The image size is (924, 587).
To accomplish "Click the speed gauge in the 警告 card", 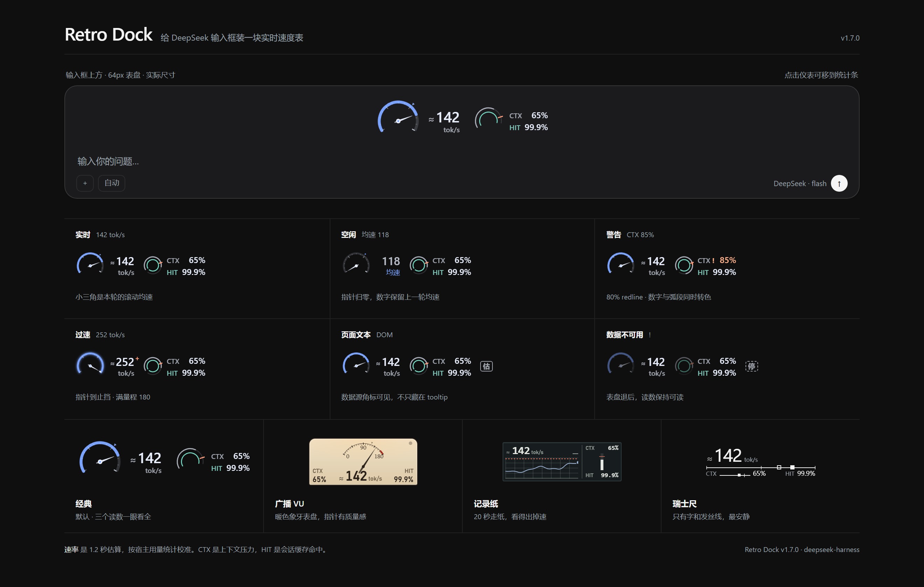I will (x=621, y=263).
